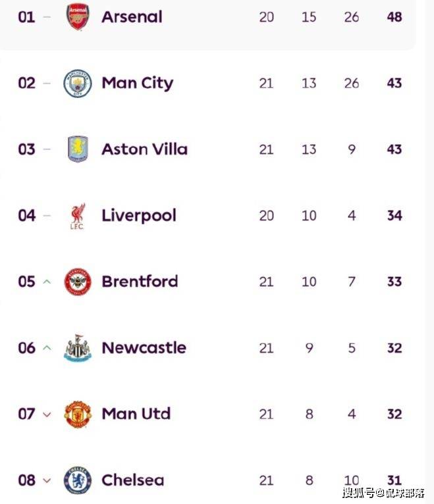Click the Man Utd club badge
Screen dimensions: 434x504
(x=78, y=414)
